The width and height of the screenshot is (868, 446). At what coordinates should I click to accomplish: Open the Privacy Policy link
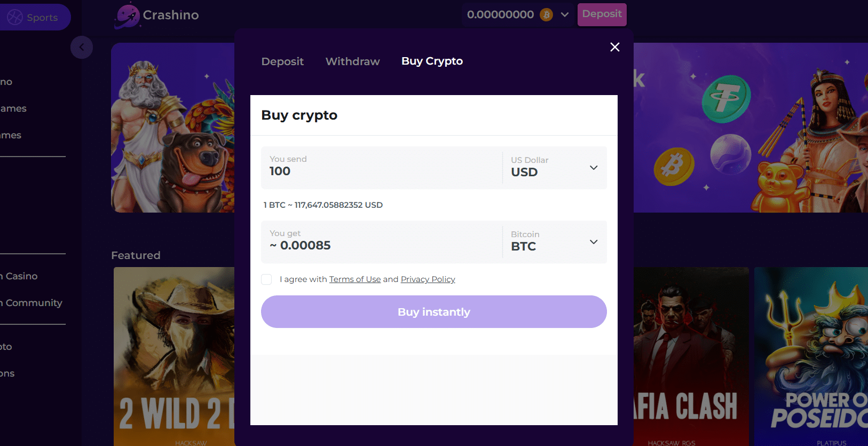[428, 279]
